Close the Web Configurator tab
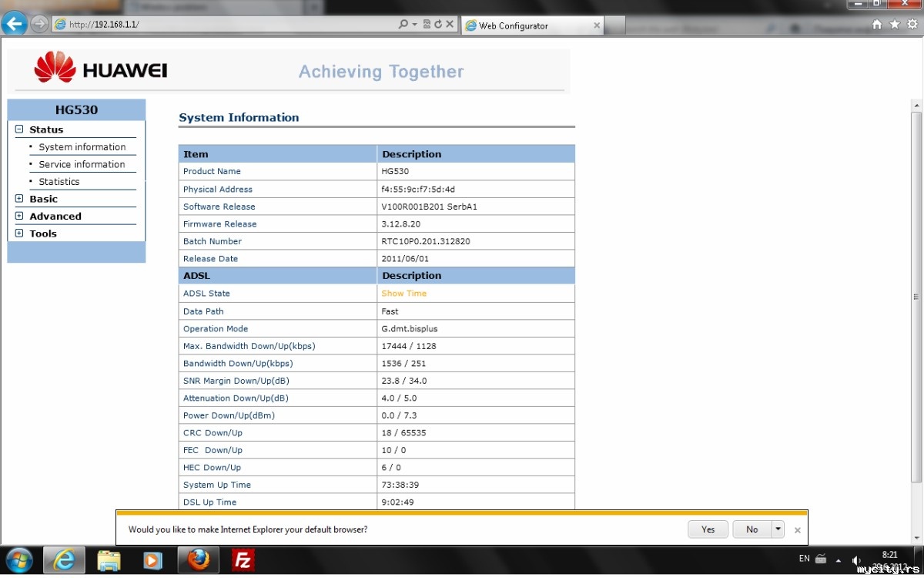 (x=596, y=25)
